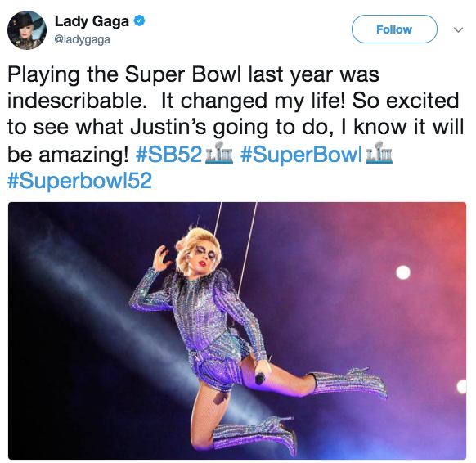
Task: Open the Lady Gaga display name link
Action: pos(92,21)
